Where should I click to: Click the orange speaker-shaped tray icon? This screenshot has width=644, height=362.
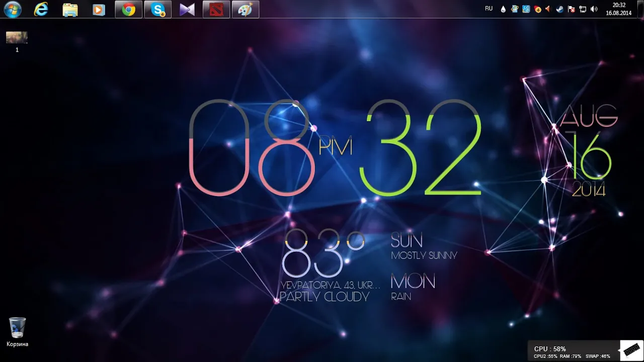pos(548,9)
